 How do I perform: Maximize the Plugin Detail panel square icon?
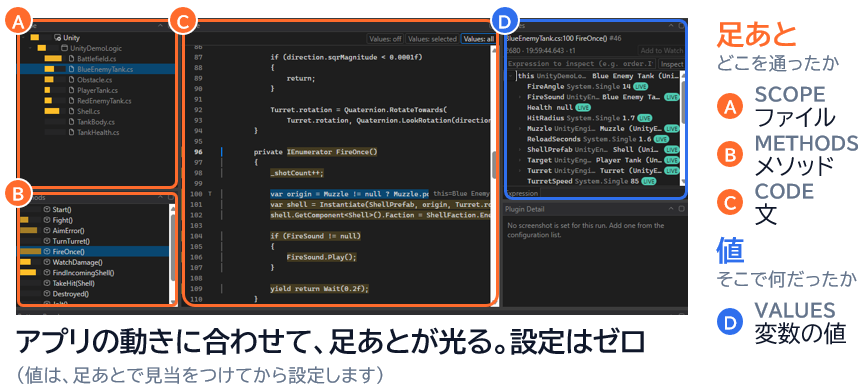[x=681, y=209]
